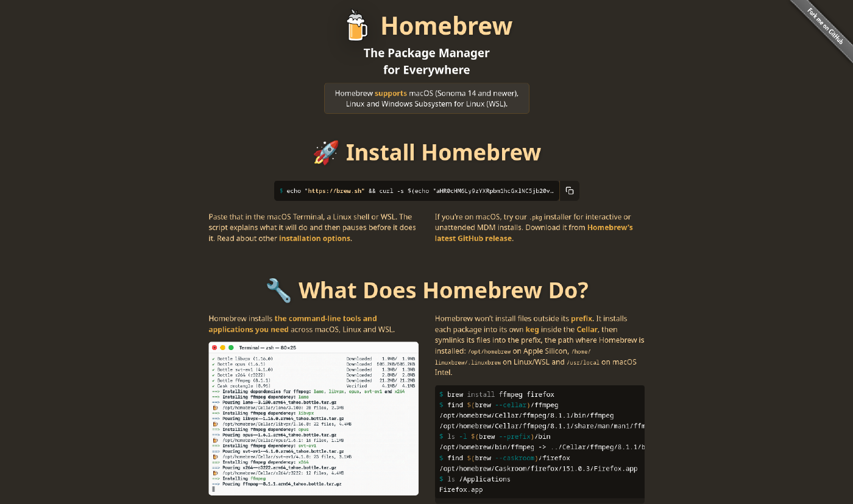Click the 'find $(brew --caskroom)/firefox' line
The height and width of the screenshot is (504, 853).
tap(504, 458)
